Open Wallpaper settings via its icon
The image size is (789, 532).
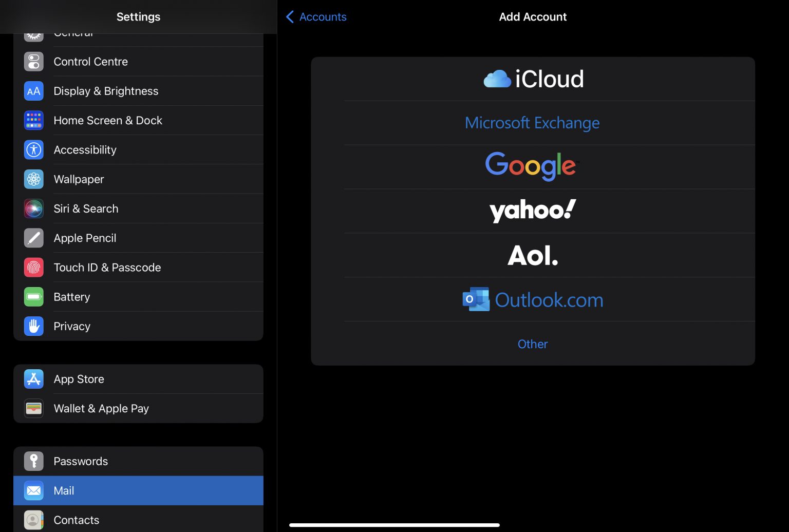[33, 179]
